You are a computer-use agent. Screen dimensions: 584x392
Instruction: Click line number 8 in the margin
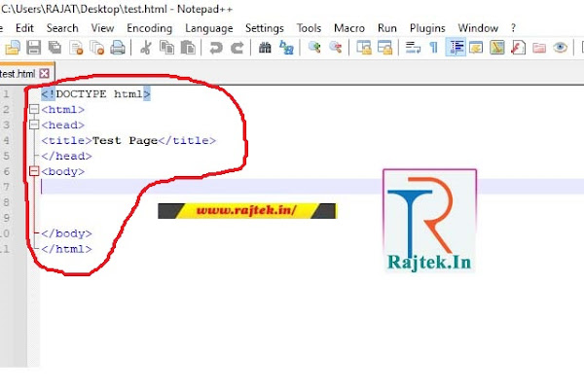[6, 202]
